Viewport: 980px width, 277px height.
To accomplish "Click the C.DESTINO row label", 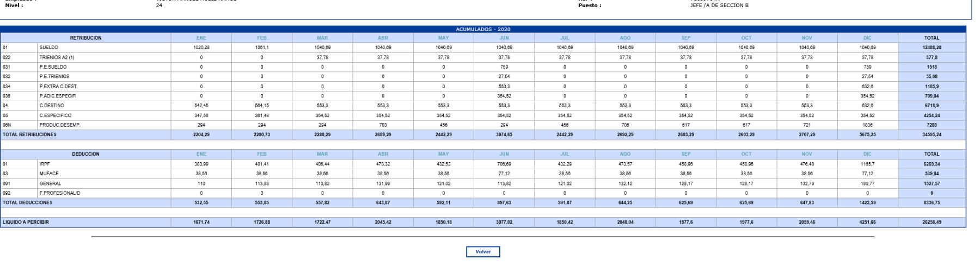I will (x=52, y=106).
